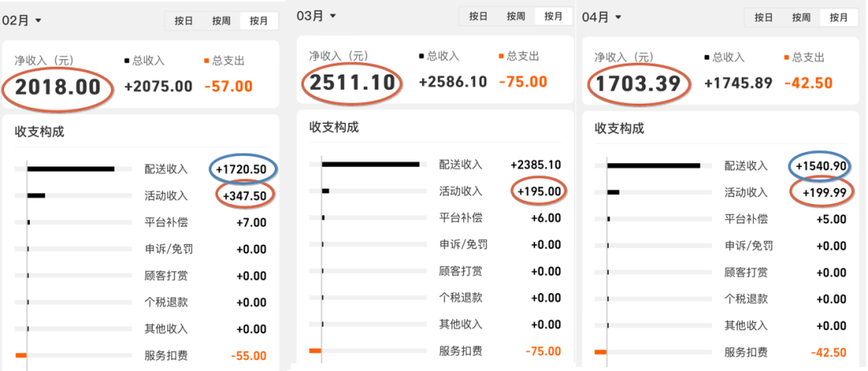Open the 03月 month dropdown
The width and height of the screenshot is (868, 371).
click(317, 16)
